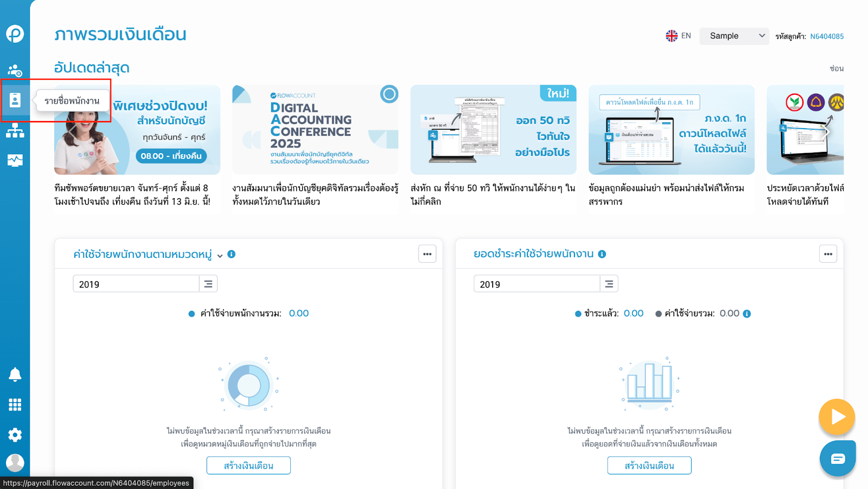Open the reports monitor sidebar icon

(x=15, y=161)
